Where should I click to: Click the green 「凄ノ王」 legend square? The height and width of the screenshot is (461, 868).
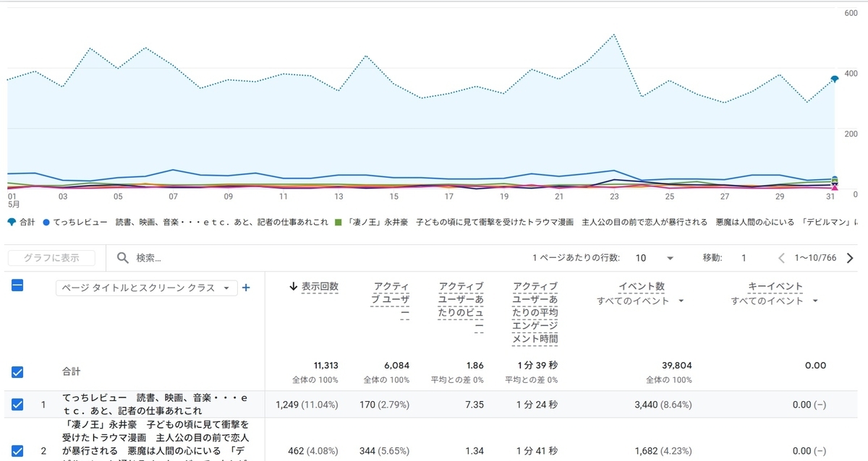[x=338, y=222]
